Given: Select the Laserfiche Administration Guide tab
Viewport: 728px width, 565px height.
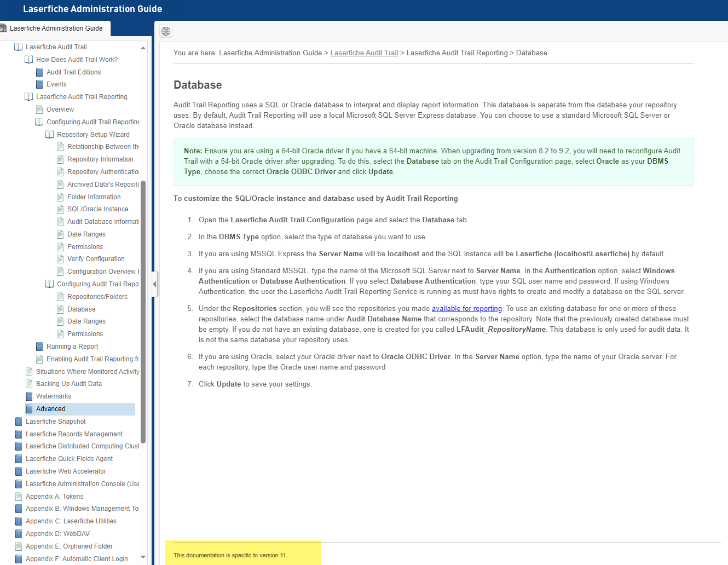Looking at the screenshot, I should click(x=55, y=28).
